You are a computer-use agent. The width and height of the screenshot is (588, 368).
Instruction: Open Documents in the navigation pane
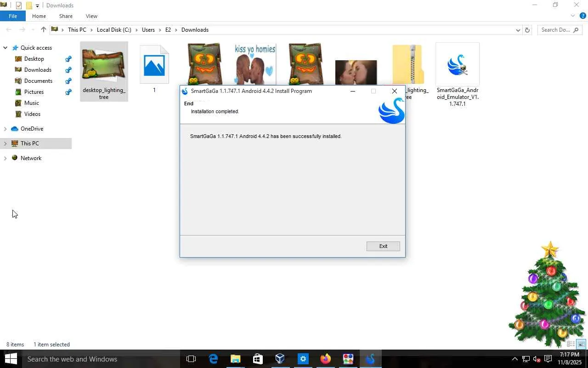coord(38,81)
